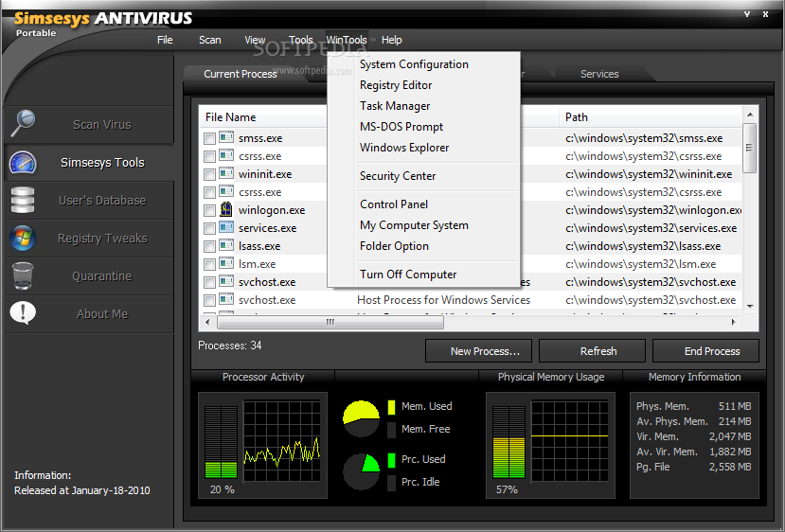Click the memory used pie chart

[x=361, y=418]
